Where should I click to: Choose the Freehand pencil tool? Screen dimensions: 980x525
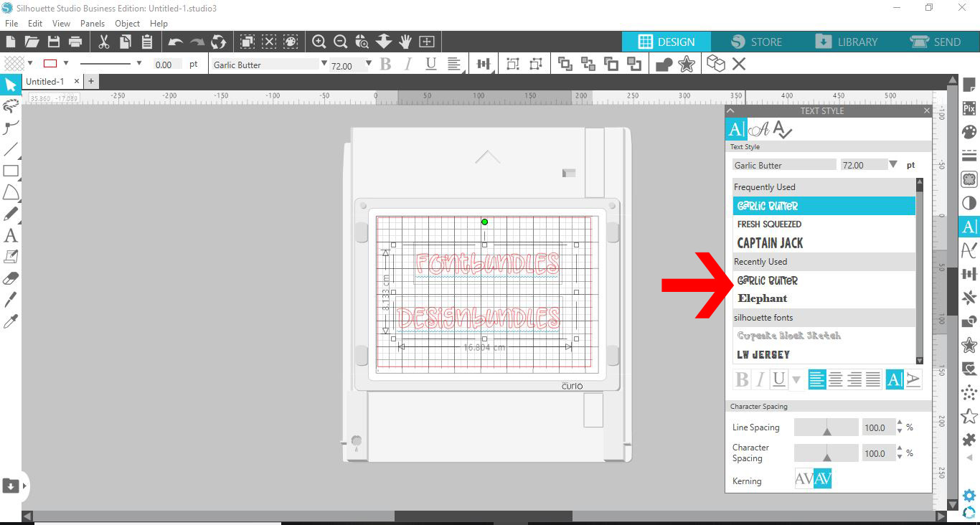click(11, 214)
